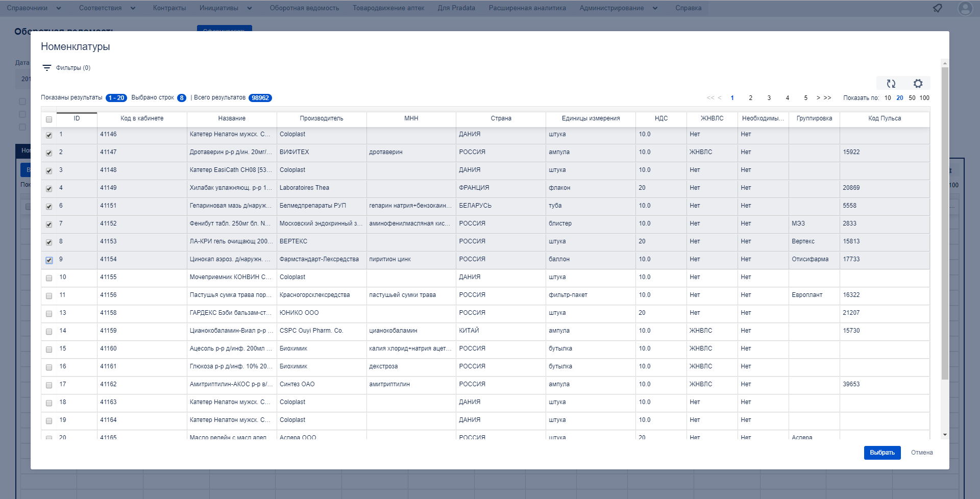Check the Цианокобаламин-Виал row checkbox
The height and width of the screenshot is (499, 980).
coord(49,332)
